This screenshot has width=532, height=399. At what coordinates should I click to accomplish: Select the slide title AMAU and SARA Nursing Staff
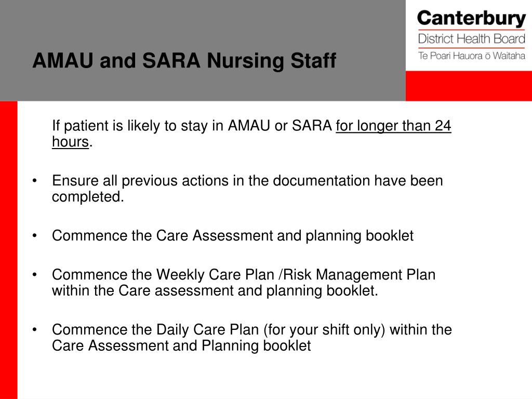coord(184,61)
